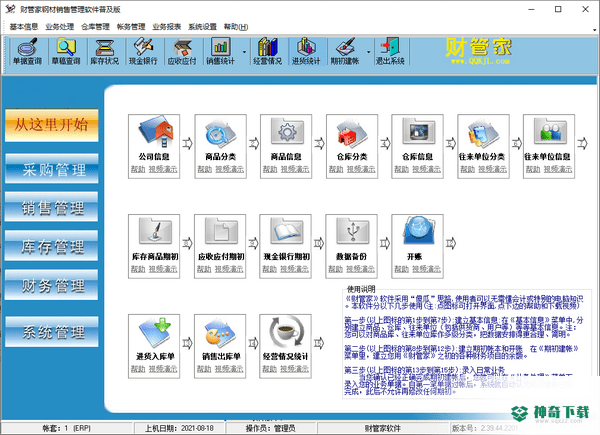Click 帮助 link under 公司信息

[138, 169]
